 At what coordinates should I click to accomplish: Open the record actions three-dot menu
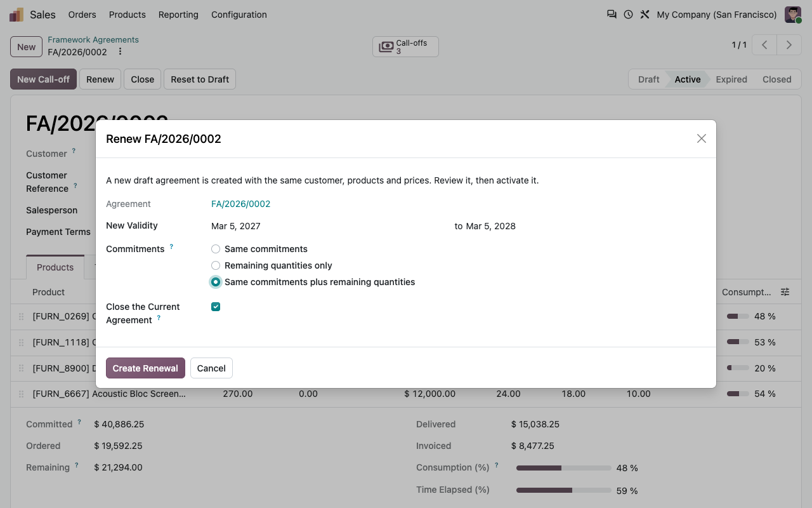[x=120, y=52]
